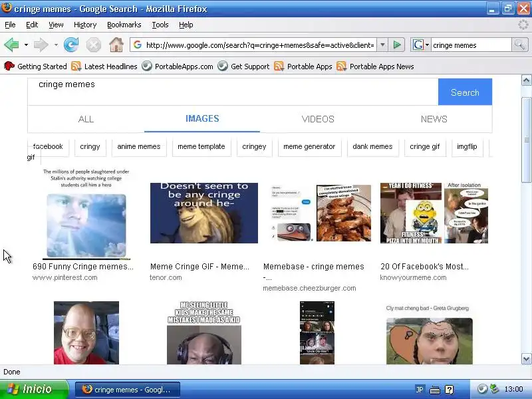Screen dimensions: 532x399
Task: Open the search engine selector dropdown
Action: pyautogui.click(x=427, y=45)
